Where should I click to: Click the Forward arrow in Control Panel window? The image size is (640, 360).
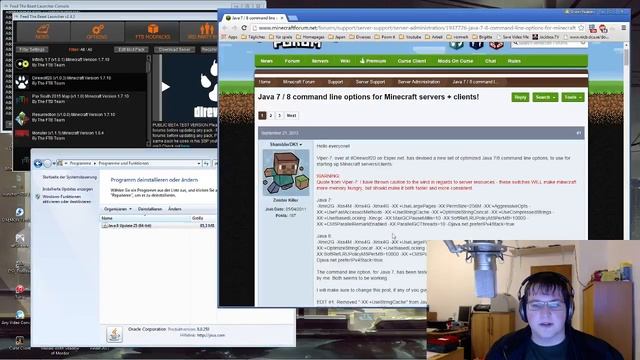[x=48, y=163]
